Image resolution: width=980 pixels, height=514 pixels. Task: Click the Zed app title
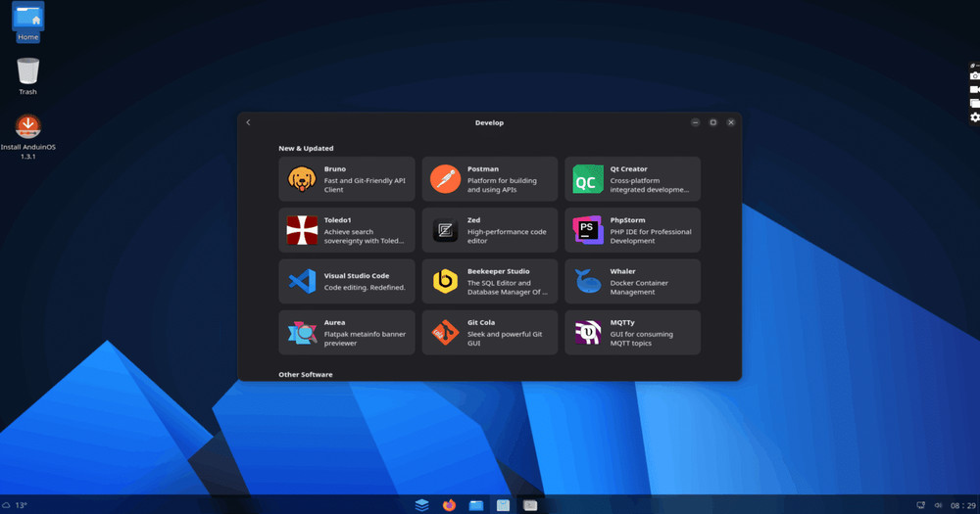click(x=473, y=220)
